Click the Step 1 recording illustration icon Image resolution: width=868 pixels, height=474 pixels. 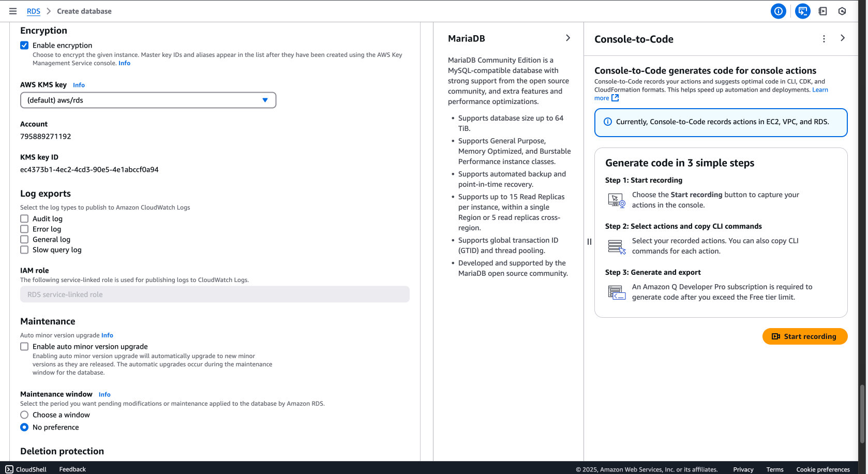click(x=617, y=200)
